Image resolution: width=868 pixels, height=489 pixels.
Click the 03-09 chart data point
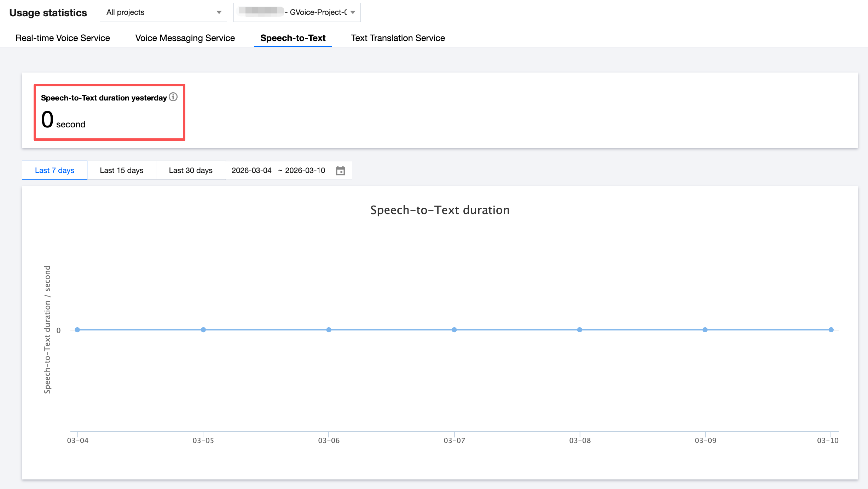pos(705,330)
